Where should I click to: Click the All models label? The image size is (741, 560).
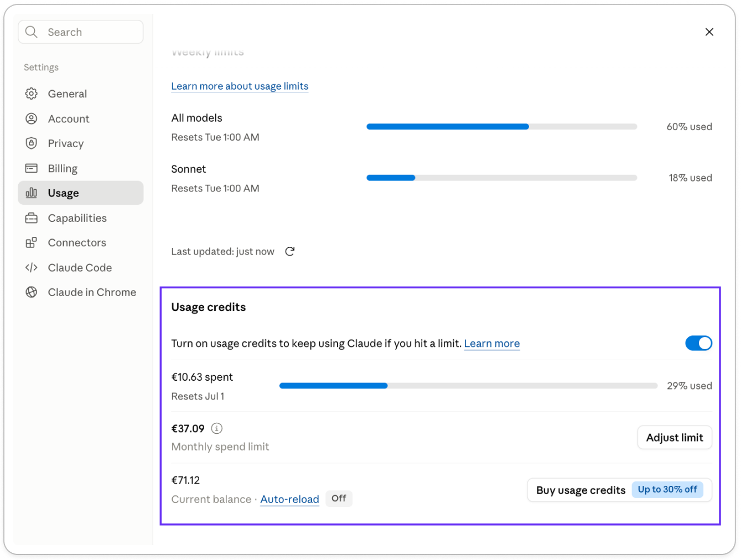coord(196,118)
